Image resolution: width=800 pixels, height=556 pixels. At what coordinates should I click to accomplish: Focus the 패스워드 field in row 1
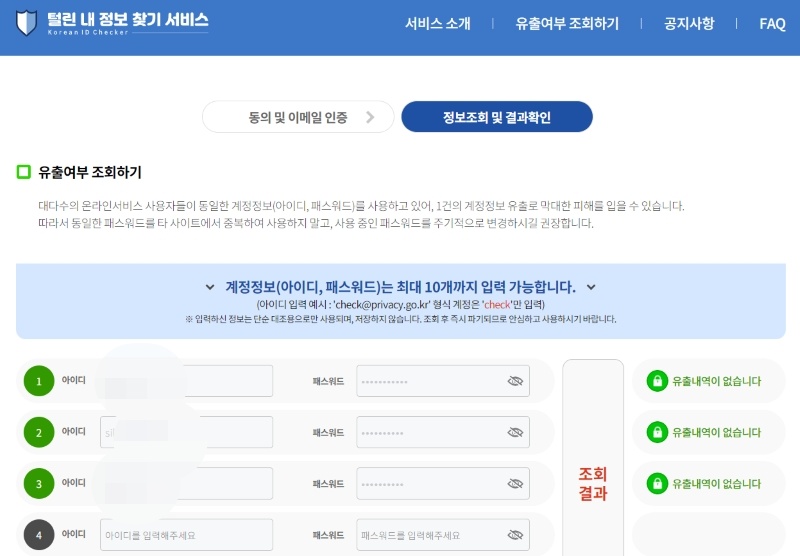pos(443,381)
